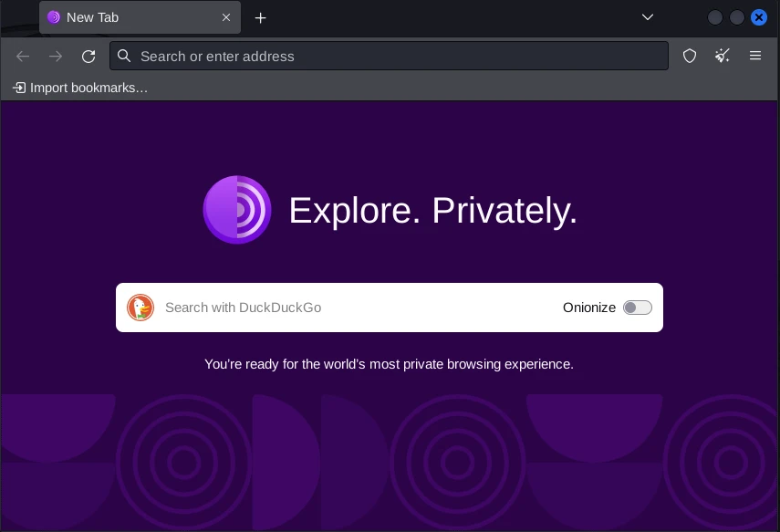Image resolution: width=780 pixels, height=532 pixels.
Task: Click the forward navigation arrow
Action: tap(56, 56)
